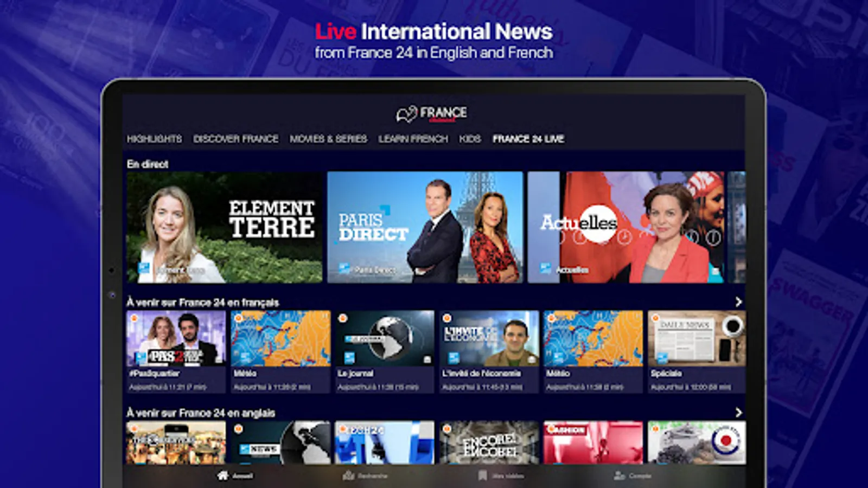
Task: Open the Tech 24 thumbnail
Action: click(385, 442)
